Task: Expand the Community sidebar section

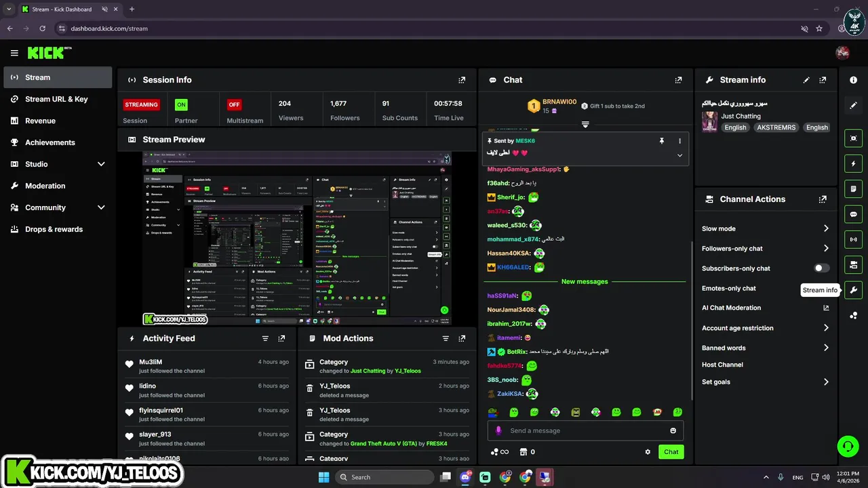Action: click(x=101, y=207)
